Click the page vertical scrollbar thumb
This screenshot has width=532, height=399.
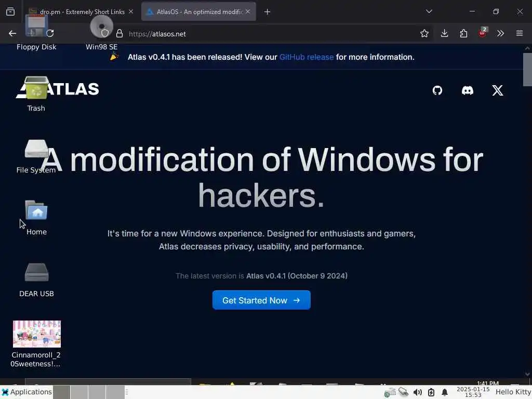click(x=527, y=70)
